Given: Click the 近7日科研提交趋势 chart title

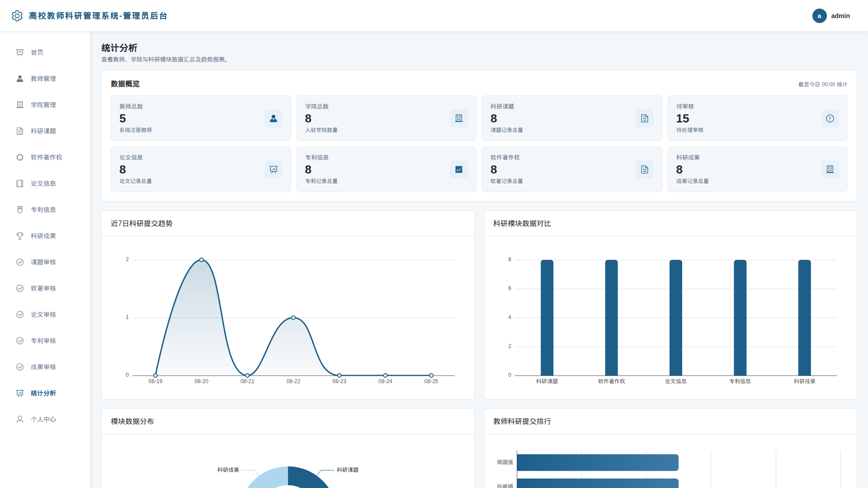Looking at the screenshot, I should [142, 223].
